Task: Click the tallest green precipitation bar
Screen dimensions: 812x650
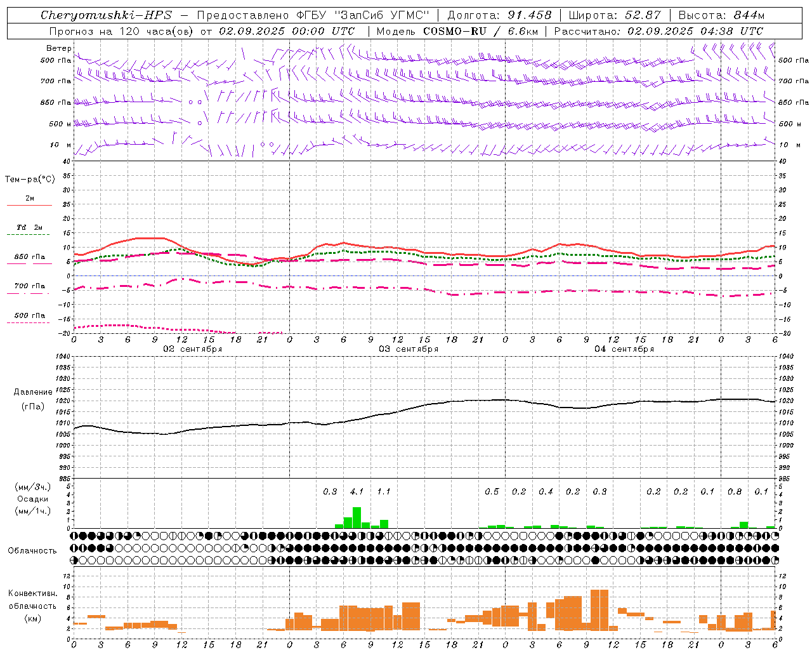Action: 357,517
